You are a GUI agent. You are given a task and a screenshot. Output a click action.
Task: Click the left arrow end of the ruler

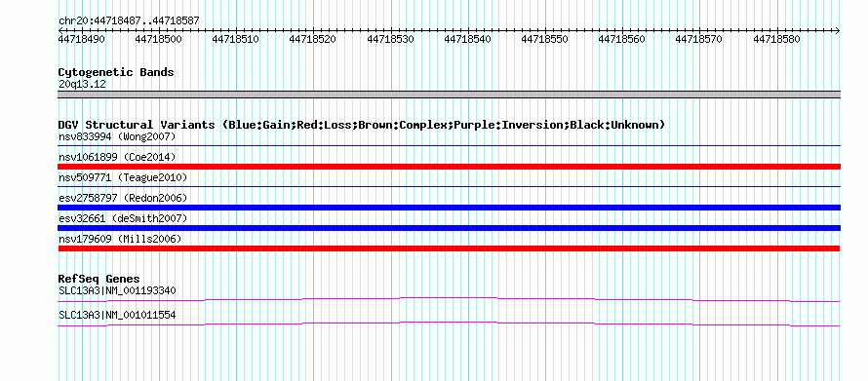(60, 30)
